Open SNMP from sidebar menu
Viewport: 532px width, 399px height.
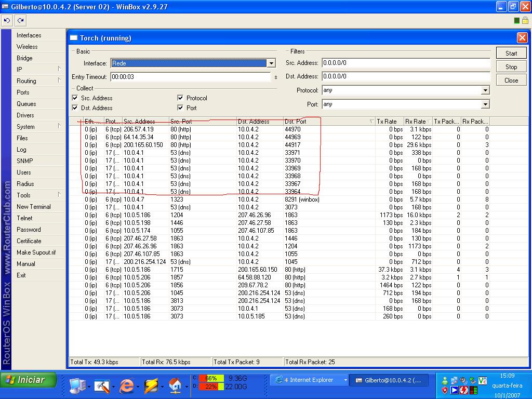38,161
